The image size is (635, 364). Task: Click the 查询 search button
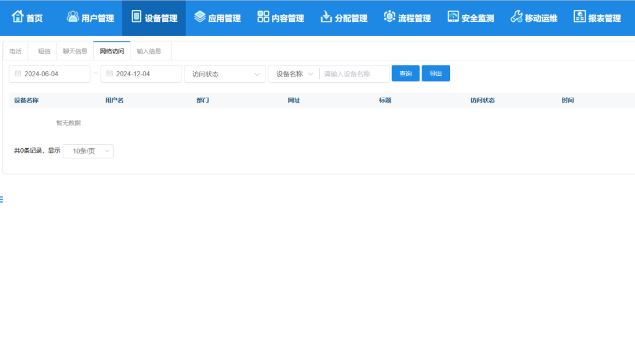click(x=405, y=73)
